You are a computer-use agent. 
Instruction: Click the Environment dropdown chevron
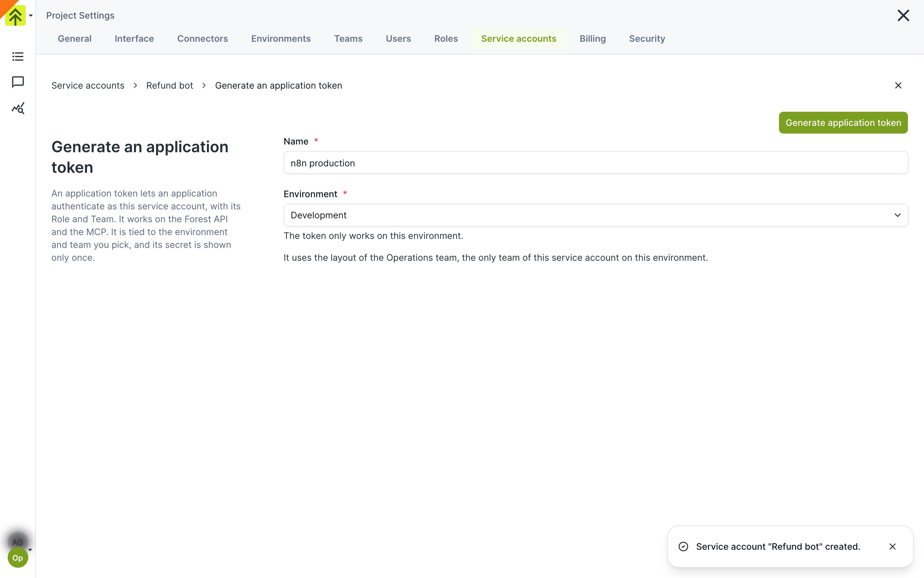(x=897, y=215)
